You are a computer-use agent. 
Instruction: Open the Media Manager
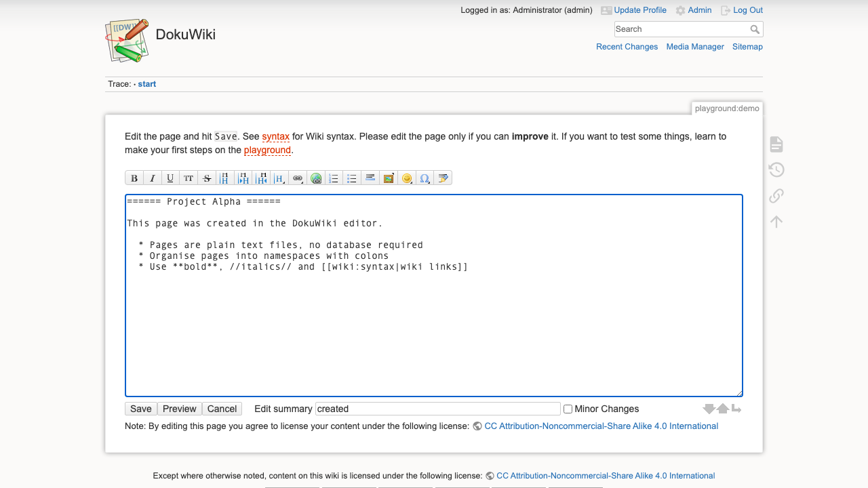pos(695,47)
